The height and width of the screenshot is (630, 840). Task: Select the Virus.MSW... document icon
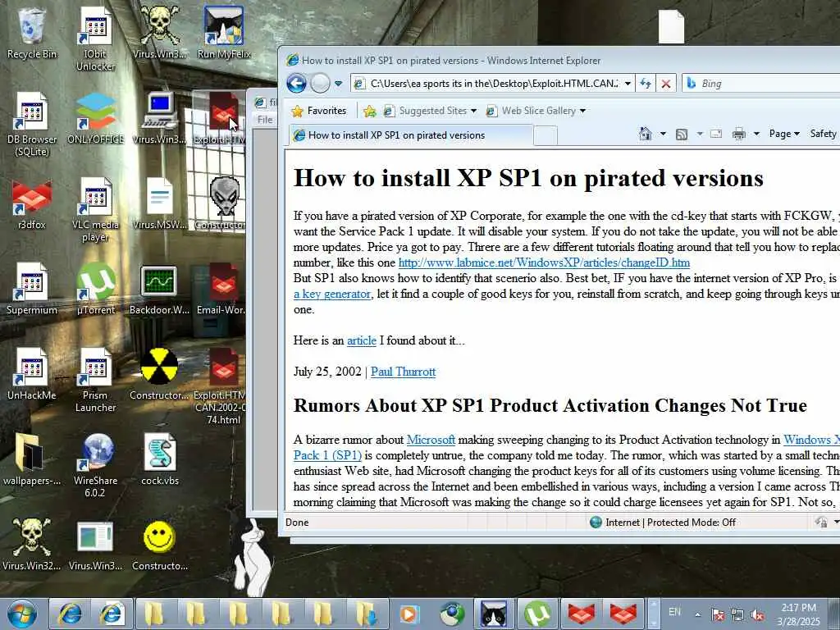click(x=159, y=203)
